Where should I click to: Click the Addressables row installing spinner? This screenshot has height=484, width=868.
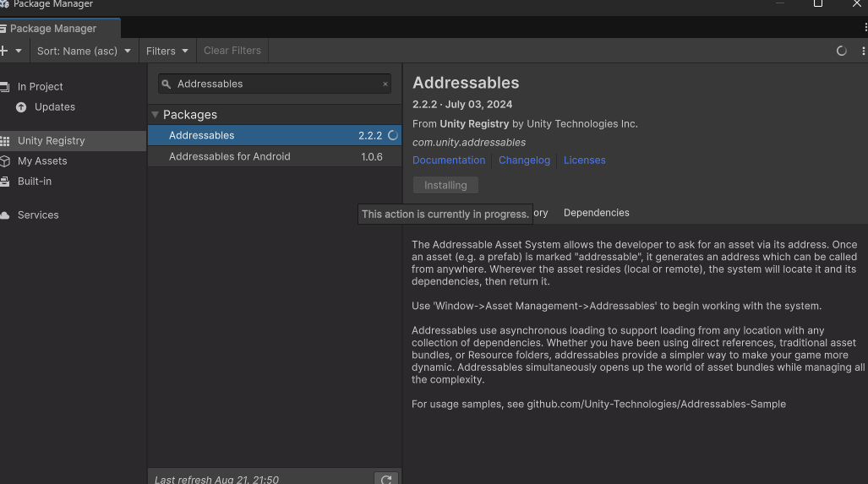(392, 135)
